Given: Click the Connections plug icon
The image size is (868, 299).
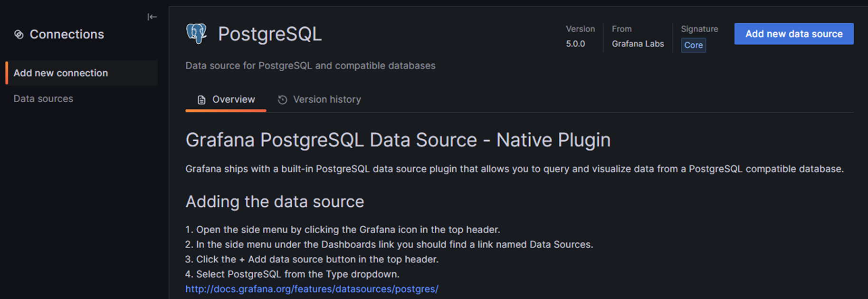Looking at the screenshot, I should pos(19,34).
